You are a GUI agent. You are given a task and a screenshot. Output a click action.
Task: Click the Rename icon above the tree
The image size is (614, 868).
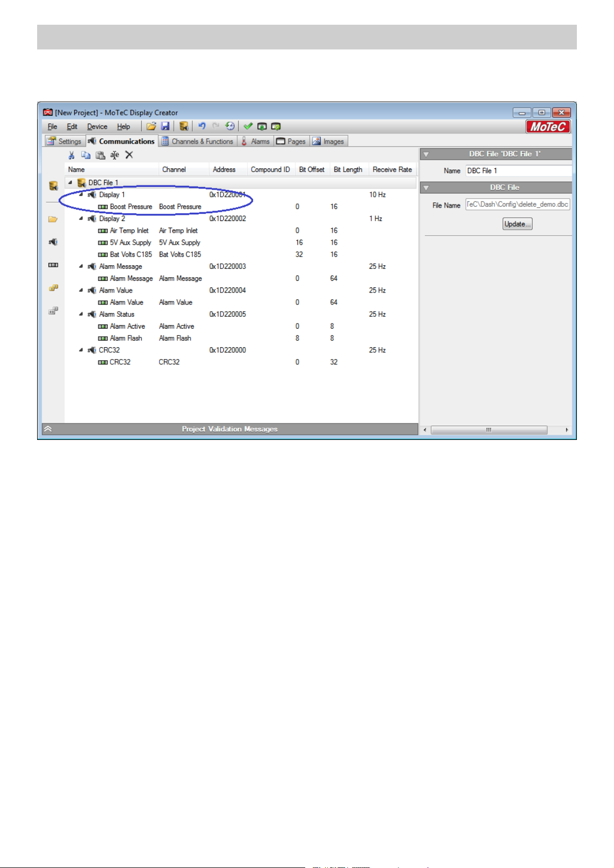pos(114,155)
